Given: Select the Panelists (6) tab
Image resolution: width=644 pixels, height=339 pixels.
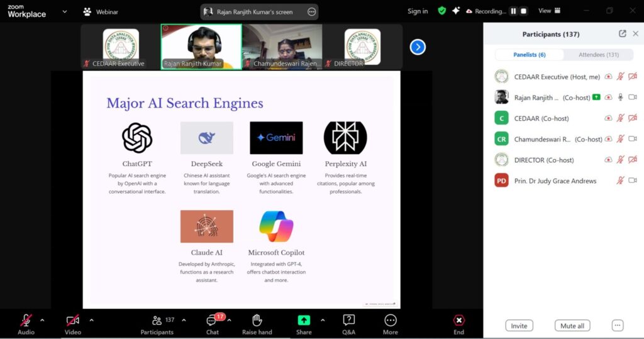Looking at the screenshot, I should point(529,55).
